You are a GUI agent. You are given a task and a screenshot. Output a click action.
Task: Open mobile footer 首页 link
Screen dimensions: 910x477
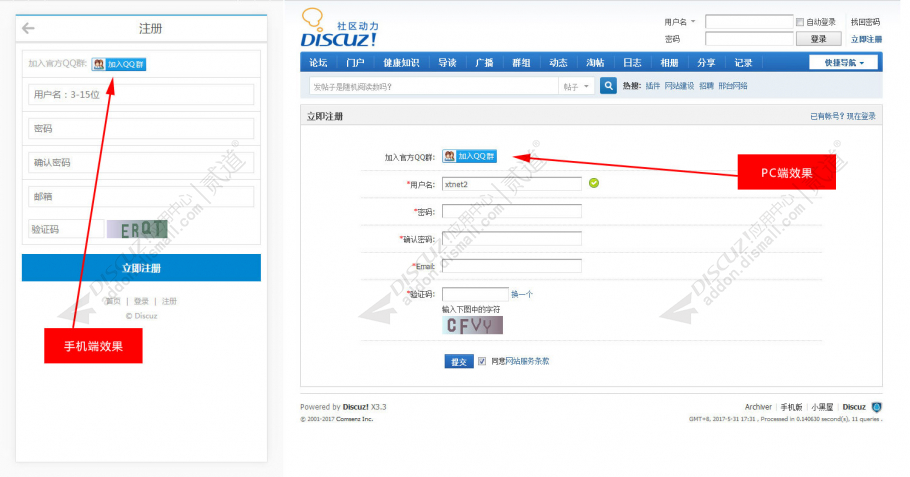click(113, 301)
